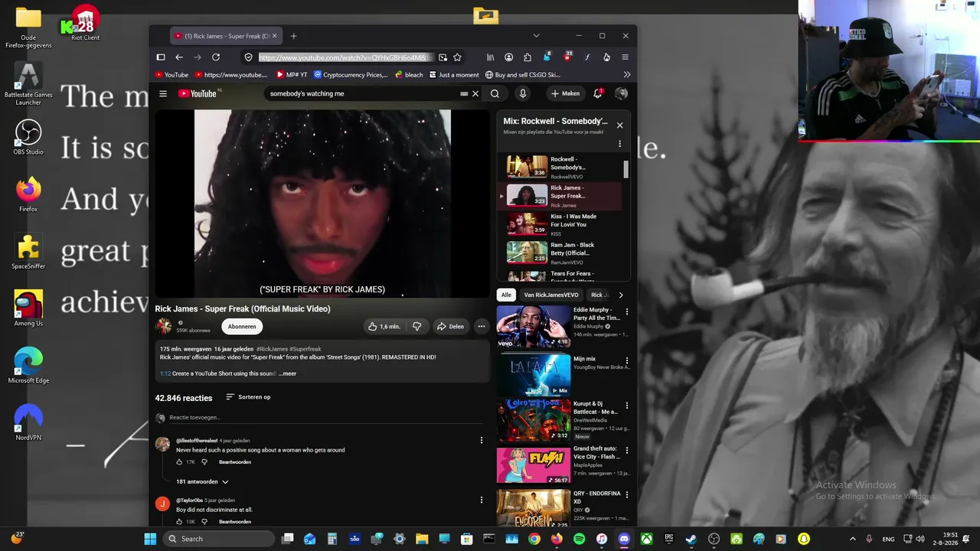Open Spotify from the taskbar
Image resolution: width=980 pixels, height=551 pixels.
[580, 539]
